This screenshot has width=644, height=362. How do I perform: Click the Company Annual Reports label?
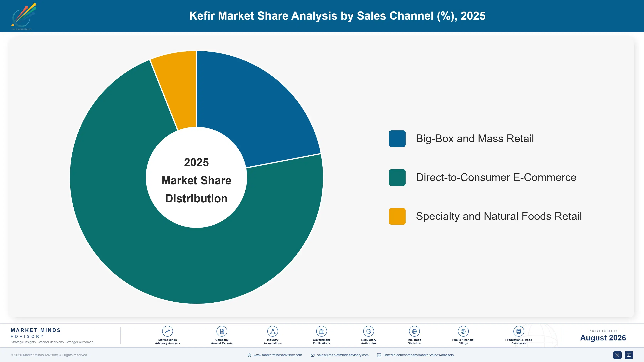tap(222, 342)
